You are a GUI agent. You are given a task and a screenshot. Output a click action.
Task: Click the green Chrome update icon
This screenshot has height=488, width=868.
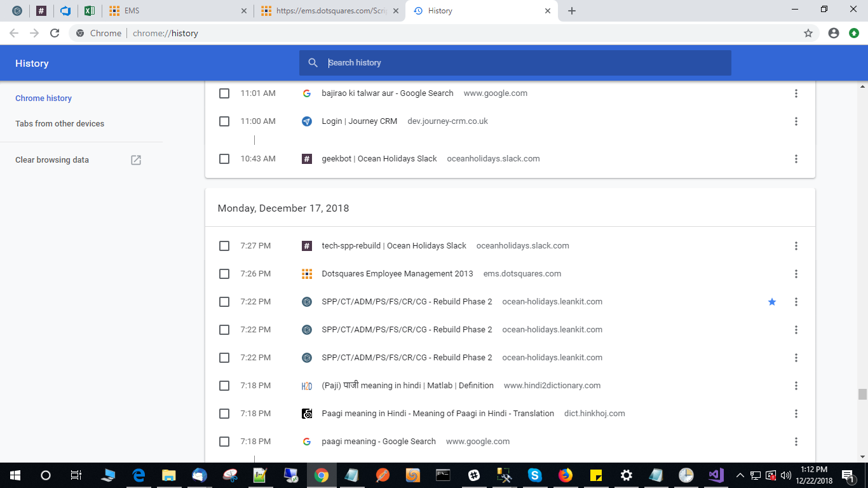pos(854,33)
